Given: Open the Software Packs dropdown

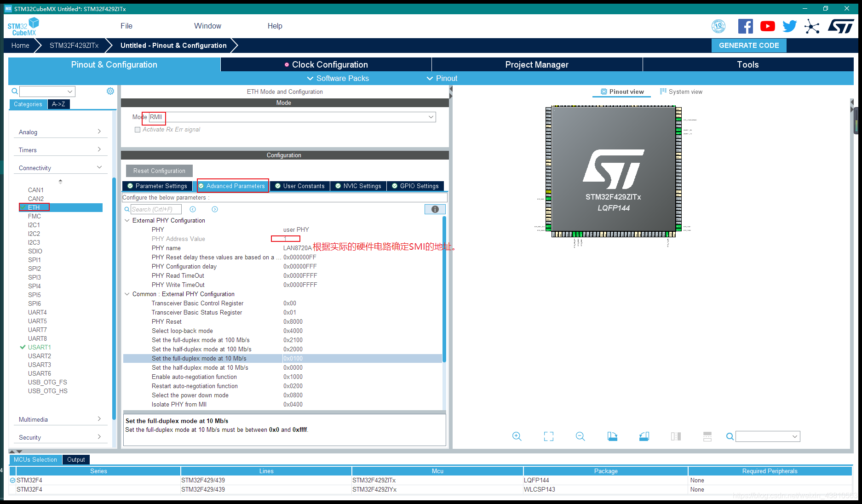Looking at the screenshot, I should pyautogui.click(x=338, y=78).
